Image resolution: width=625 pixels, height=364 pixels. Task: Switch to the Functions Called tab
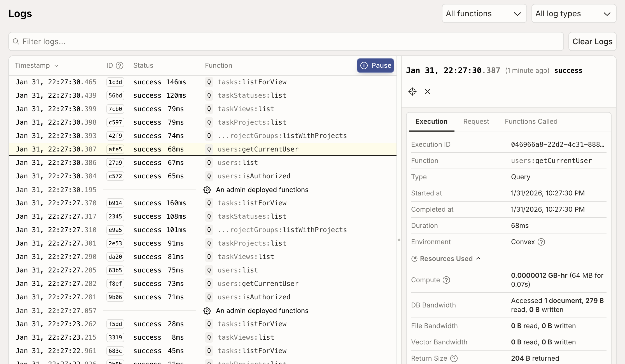pos(531,122)
